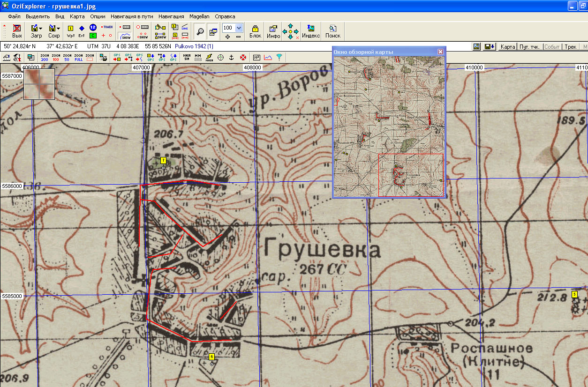Toggle the overview map window button
Image resolution: width=588 pixels, height=387 pixels.
tap(213, 31)
